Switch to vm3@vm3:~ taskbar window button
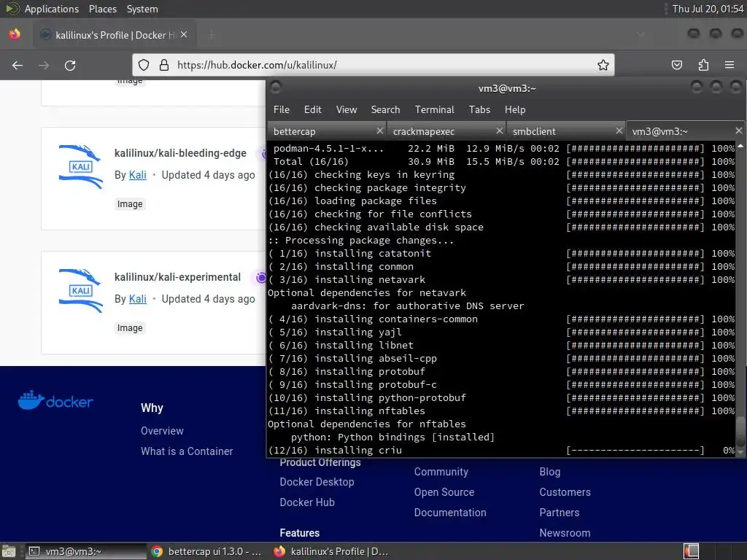This screenshot has height=560, width=747. tap(86, 551)
